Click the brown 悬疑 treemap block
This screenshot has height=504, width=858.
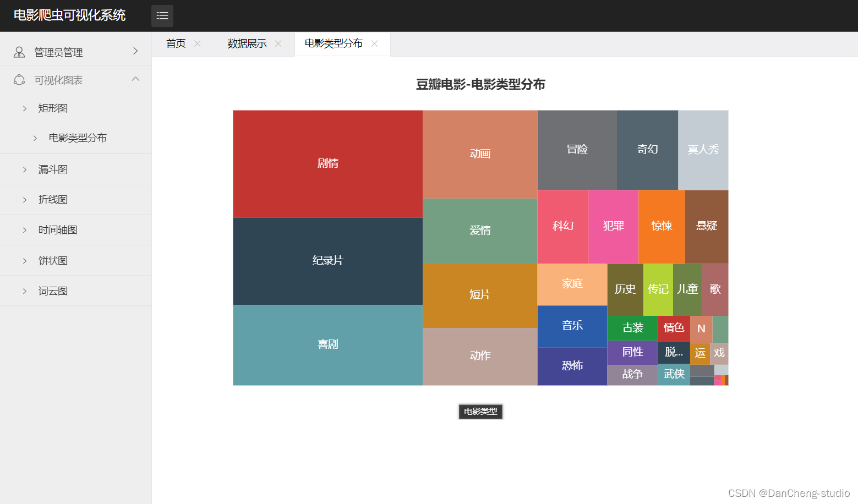point(707,227)
